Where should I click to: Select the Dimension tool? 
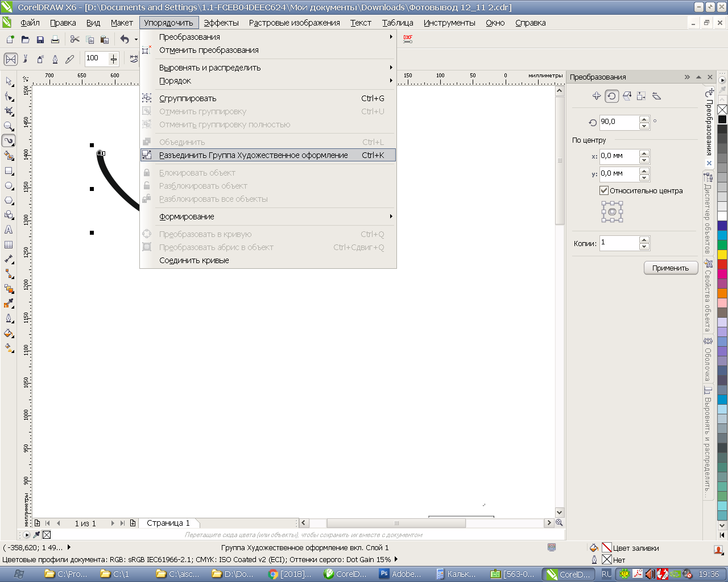tap(9, 259)
